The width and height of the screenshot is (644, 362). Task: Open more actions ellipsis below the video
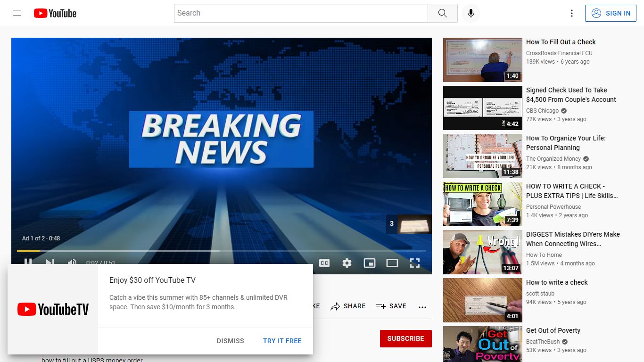coord(422,306)
